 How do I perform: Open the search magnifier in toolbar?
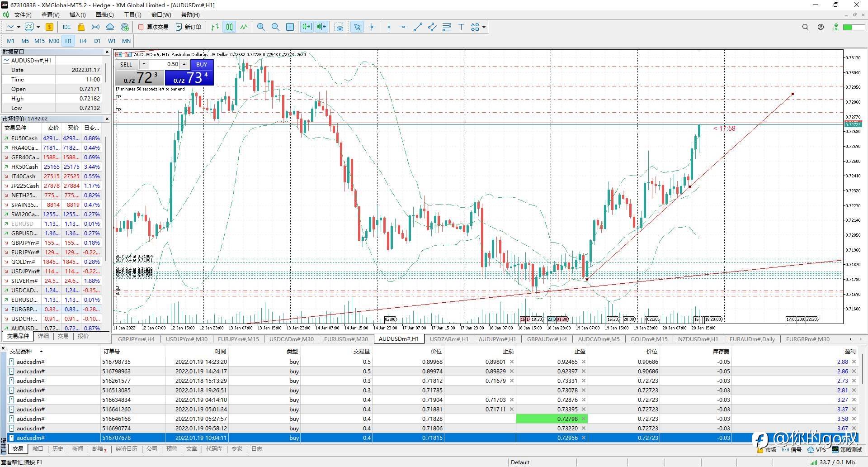click(805, 27)
